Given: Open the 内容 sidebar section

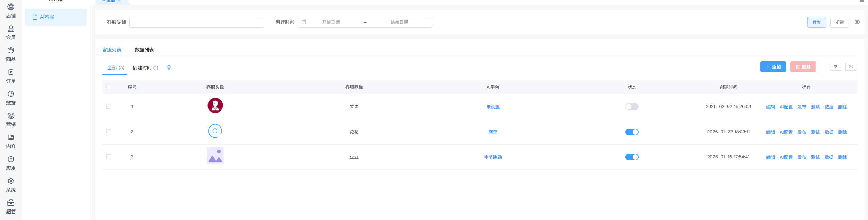Looking at the screenshot, I should tap(11, 141).
